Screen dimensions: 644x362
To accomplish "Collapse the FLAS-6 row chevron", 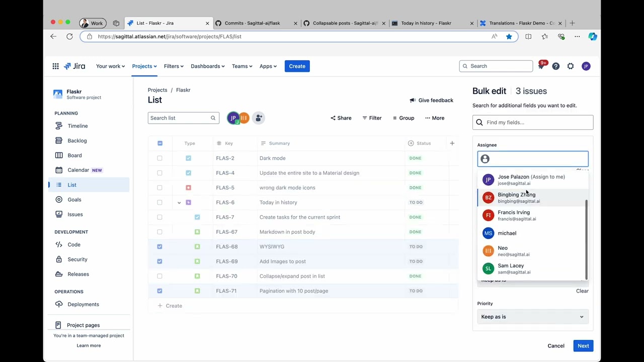I will [179, 203].
